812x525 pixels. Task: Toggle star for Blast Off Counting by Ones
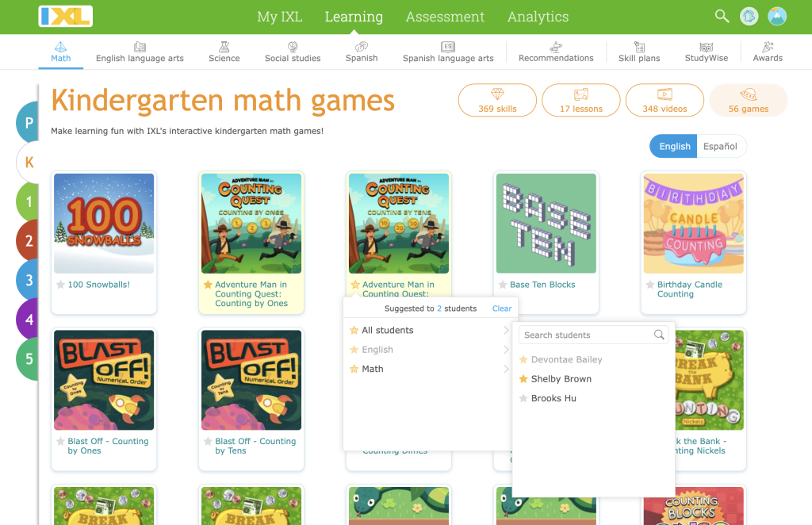(60, 442)
